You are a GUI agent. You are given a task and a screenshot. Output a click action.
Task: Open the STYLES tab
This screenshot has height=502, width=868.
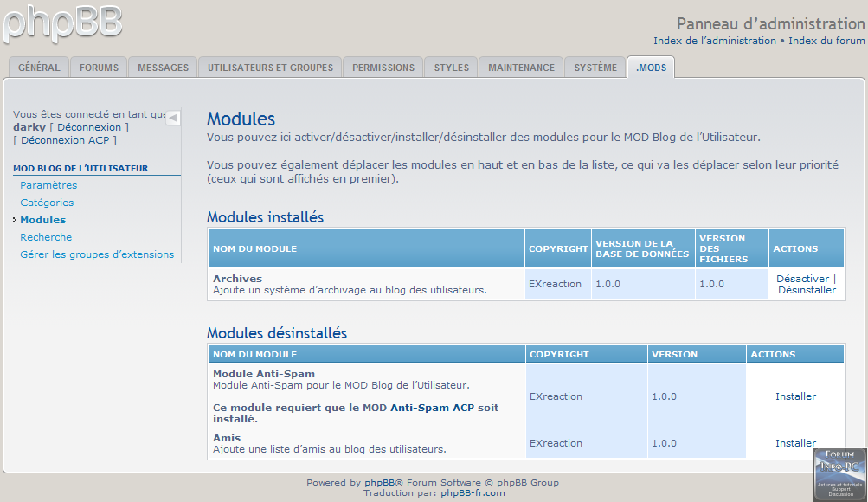pos(451,68)
